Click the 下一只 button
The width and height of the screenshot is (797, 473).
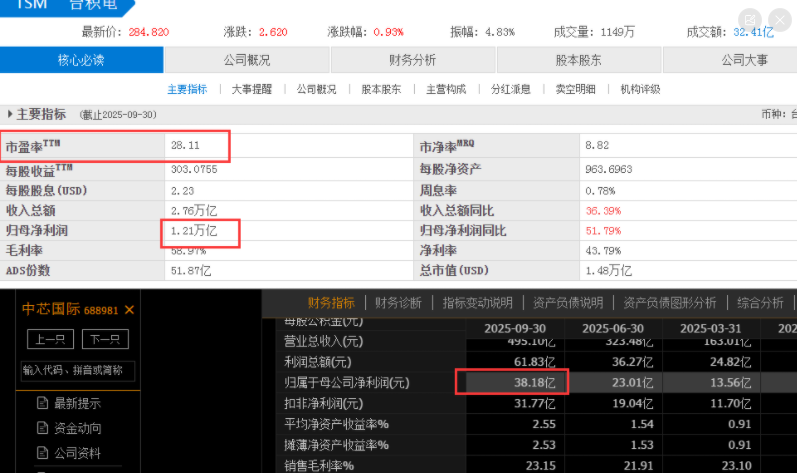105,339
